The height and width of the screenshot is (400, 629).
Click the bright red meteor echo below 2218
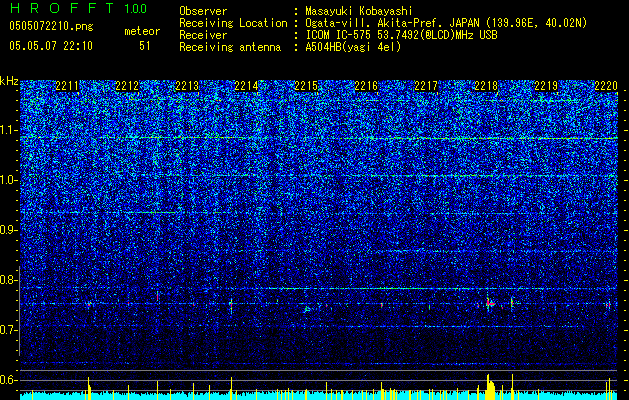[x=490, y=304]
